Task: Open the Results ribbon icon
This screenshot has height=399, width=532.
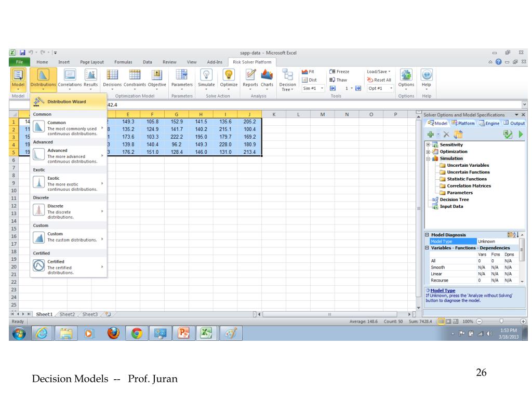Action: pos(90,75)
